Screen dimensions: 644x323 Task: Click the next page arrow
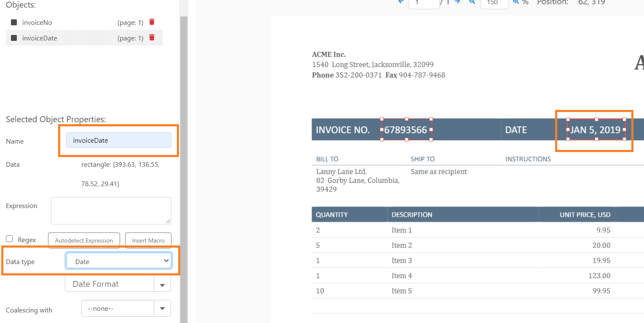457,3
